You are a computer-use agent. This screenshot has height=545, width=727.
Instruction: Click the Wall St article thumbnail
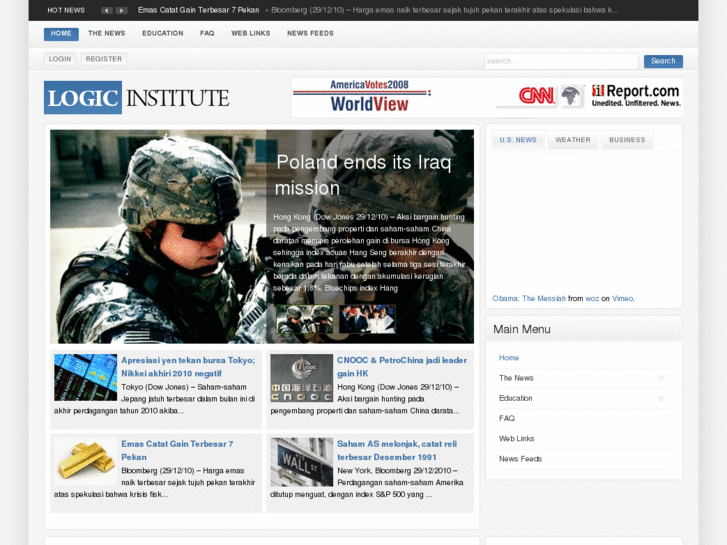pos(301,461)
